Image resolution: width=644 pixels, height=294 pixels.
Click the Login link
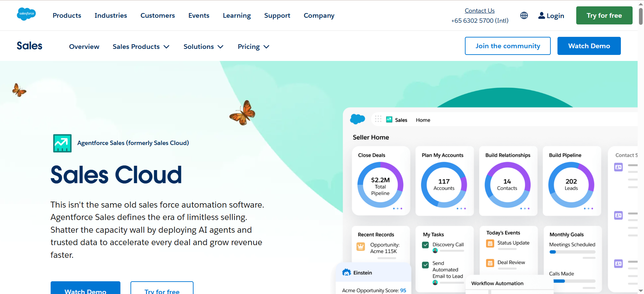pos(555,16)
